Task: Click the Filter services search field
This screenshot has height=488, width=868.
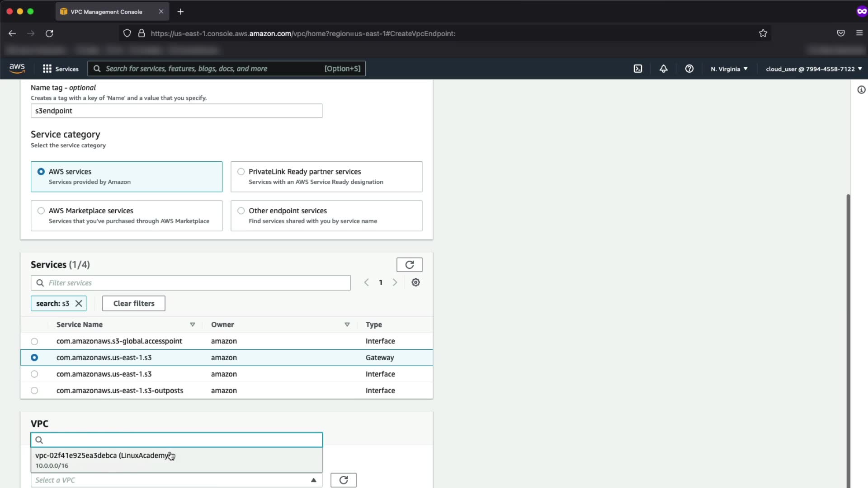Action: tap(194, 283)
